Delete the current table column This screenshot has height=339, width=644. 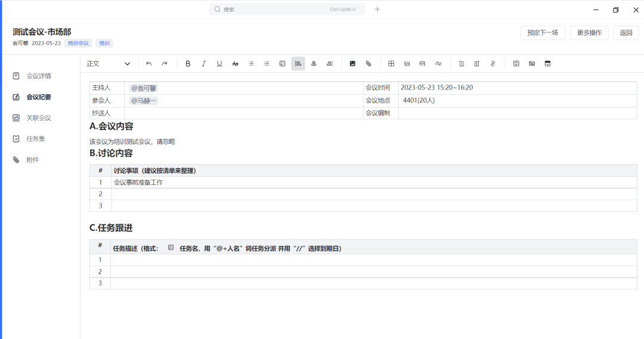click(x=493, y=64)
